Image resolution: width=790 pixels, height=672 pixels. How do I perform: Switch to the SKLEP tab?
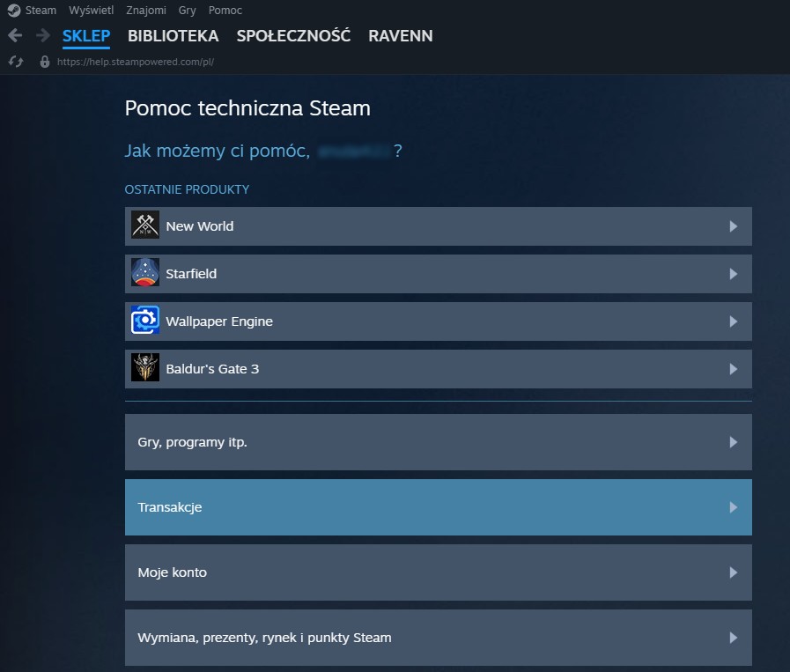86,36
